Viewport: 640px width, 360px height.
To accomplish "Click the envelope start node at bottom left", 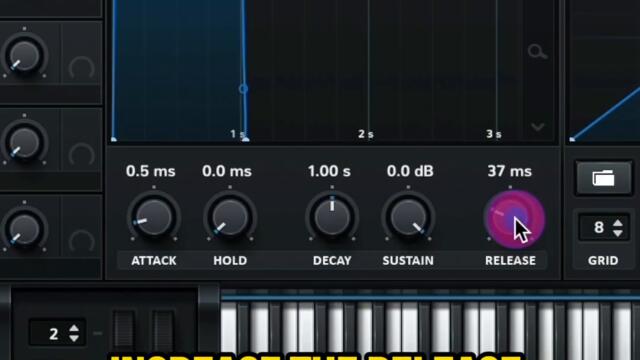I will tap(114, 140).
